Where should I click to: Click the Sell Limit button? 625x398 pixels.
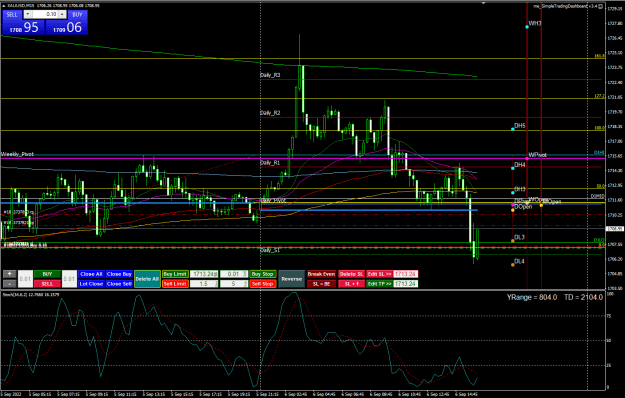tap(175, 284)
